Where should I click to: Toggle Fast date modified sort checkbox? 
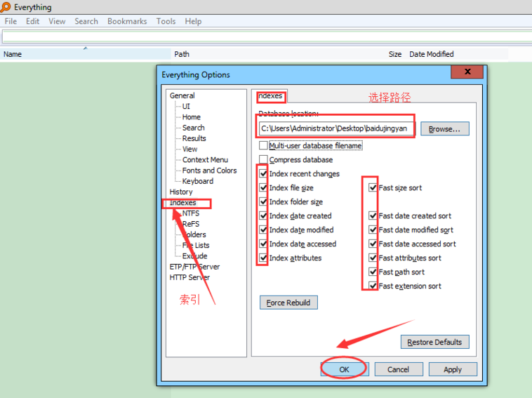373,230
